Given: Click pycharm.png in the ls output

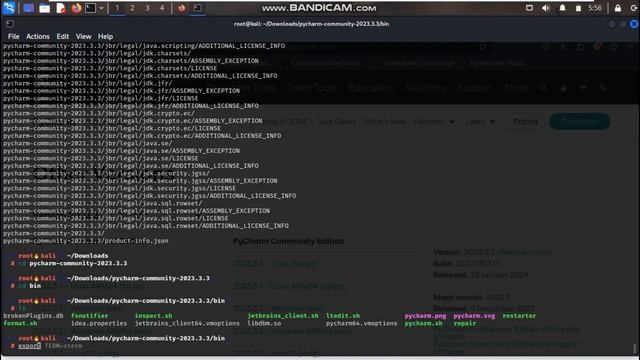Looking at the screenshot, I should click(x=425, y=316).
